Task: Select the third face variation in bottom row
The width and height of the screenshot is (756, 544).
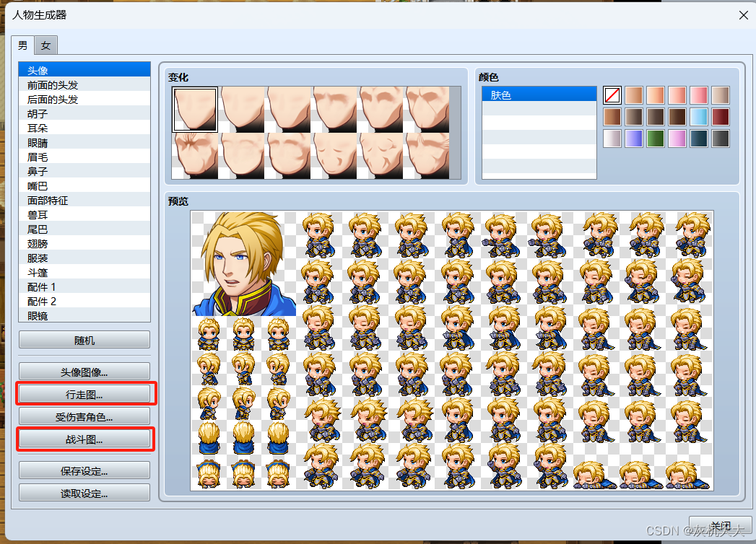Action: (287, 156)
